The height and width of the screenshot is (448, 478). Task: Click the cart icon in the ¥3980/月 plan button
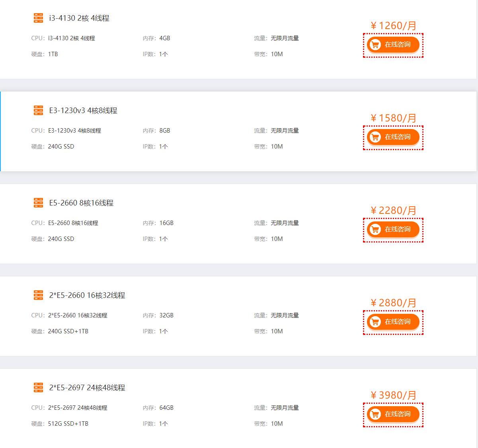(x=375, y=414)
